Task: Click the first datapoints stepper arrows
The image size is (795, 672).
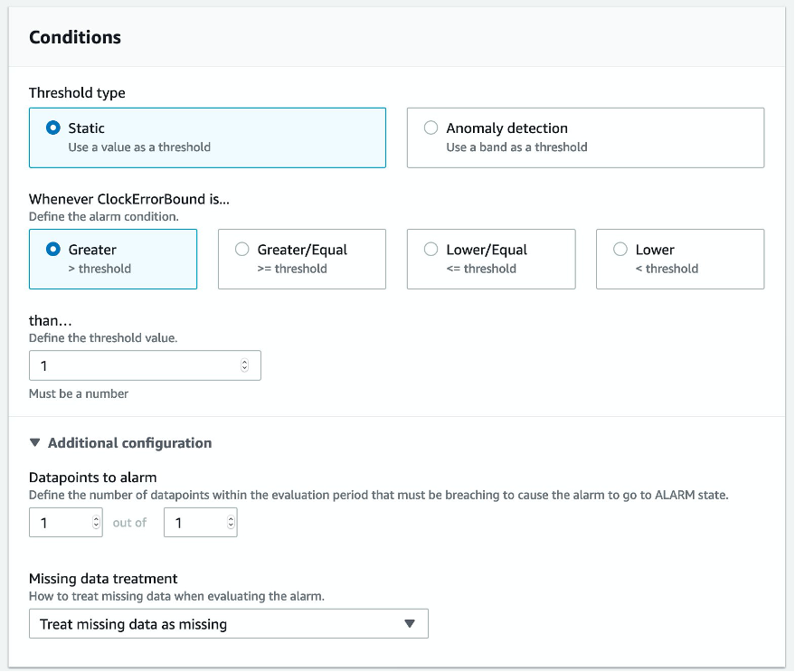Action: [x=96, y=523]
